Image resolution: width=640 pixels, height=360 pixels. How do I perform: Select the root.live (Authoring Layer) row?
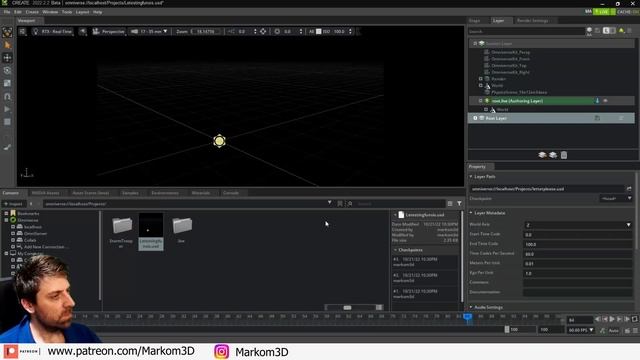(x=551, y=101)
